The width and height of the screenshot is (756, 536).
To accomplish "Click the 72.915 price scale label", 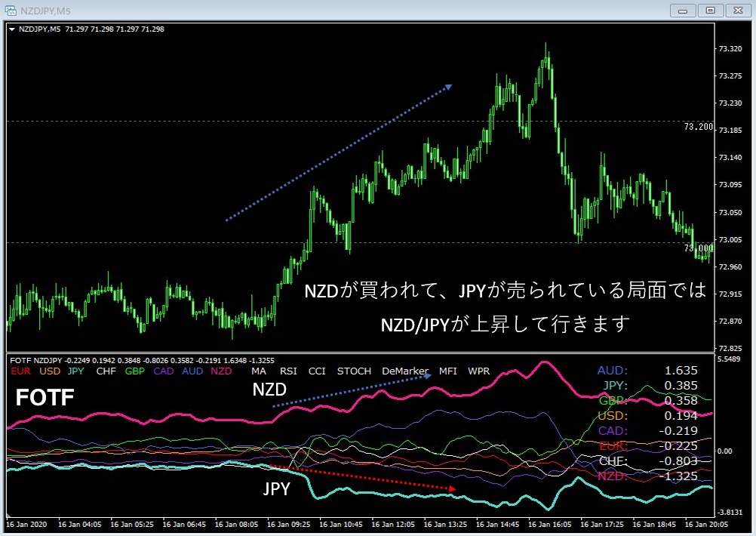I will (730, 294).
